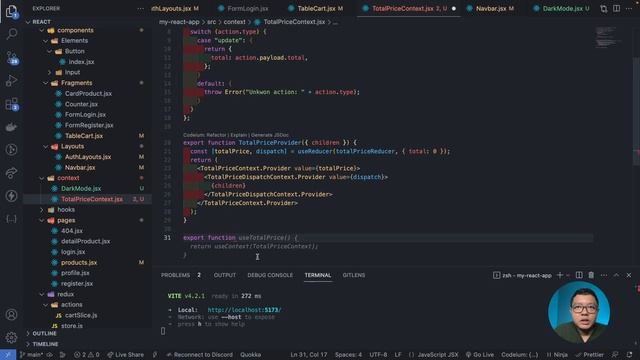Click Live Share in status bar
640x360 pixels.
(x=125, y=355)
